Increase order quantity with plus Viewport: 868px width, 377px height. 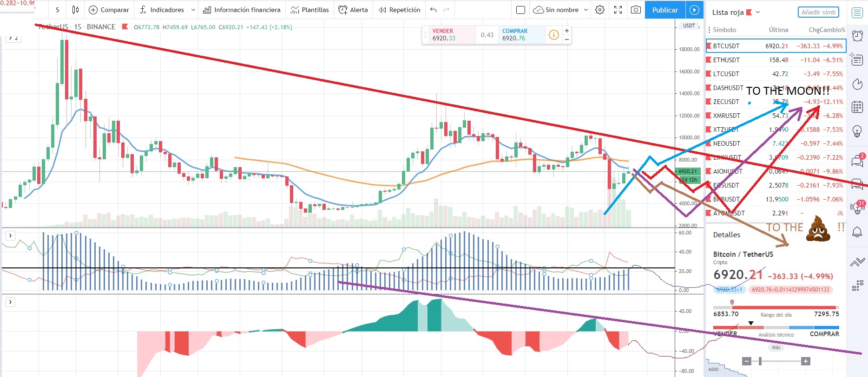point(567,31)
